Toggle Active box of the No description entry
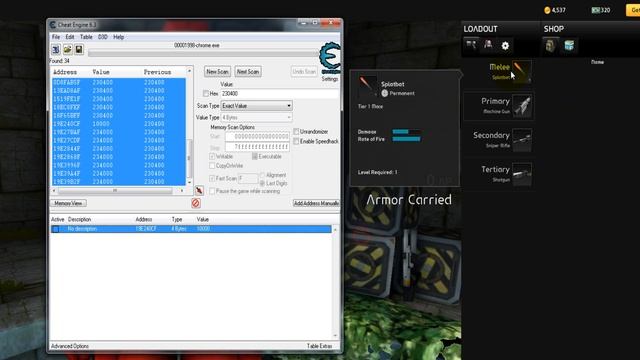The image size is (640, 360). 56,229
